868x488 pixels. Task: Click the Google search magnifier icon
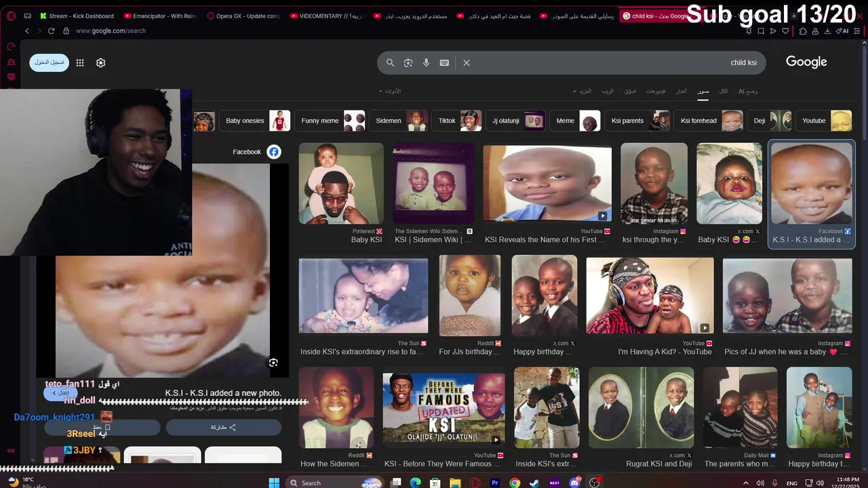(x=390, y=62)
